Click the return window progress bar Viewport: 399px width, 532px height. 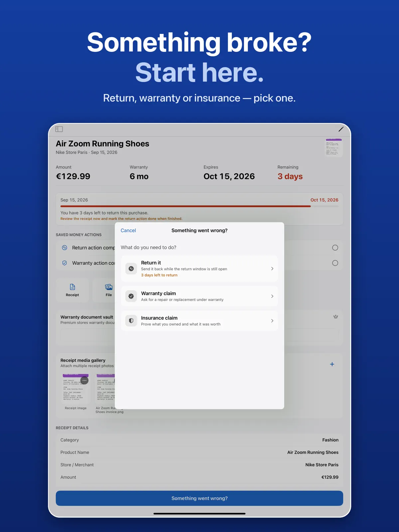(x=199, y=206)
